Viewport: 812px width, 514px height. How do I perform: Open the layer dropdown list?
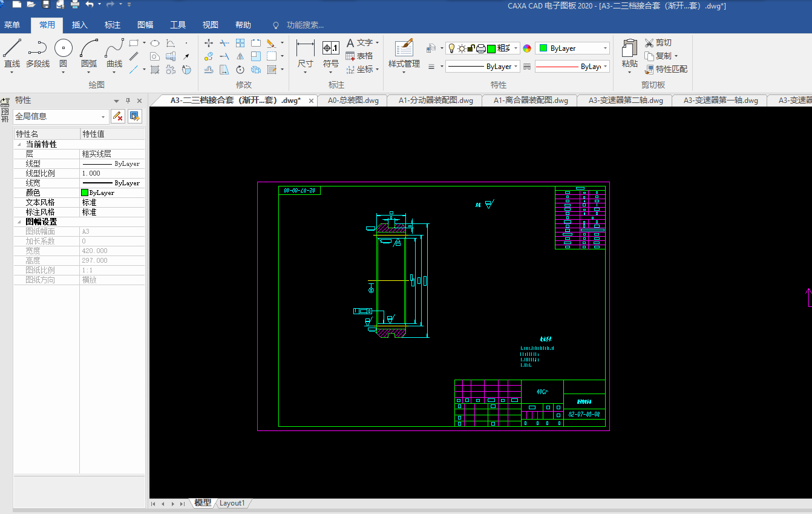516,48
